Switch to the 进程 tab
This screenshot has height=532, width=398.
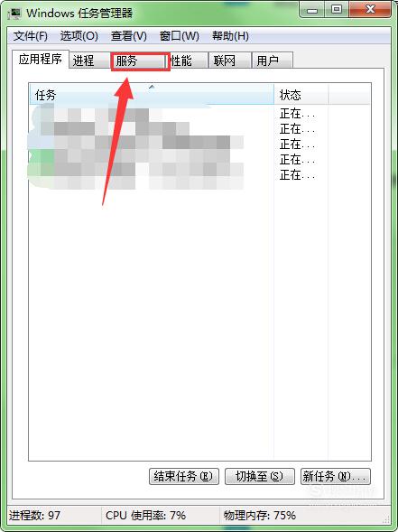tap(90, 61)
